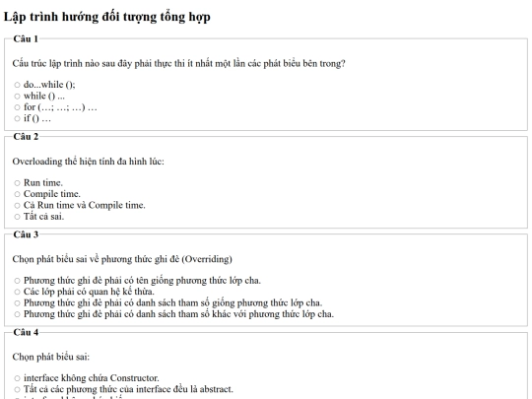Choose "interface không chứa Constructor."
This screenshot has width=532, height=399.
point(18,378)
